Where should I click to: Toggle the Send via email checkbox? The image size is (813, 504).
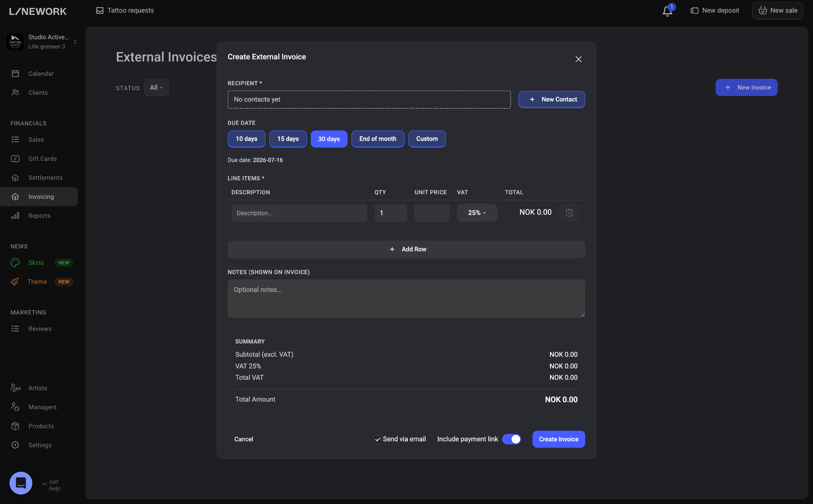coord(377,439)
